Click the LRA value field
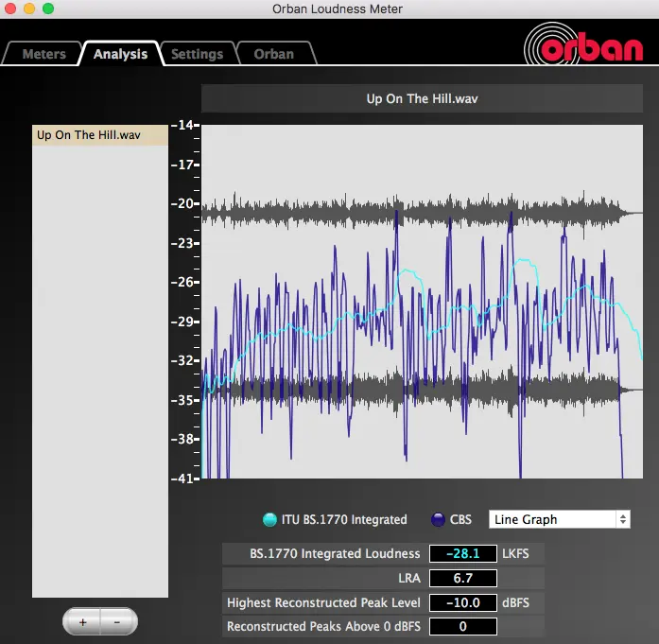The height and width of the screenshot is (644, 659). click(462, 579)
